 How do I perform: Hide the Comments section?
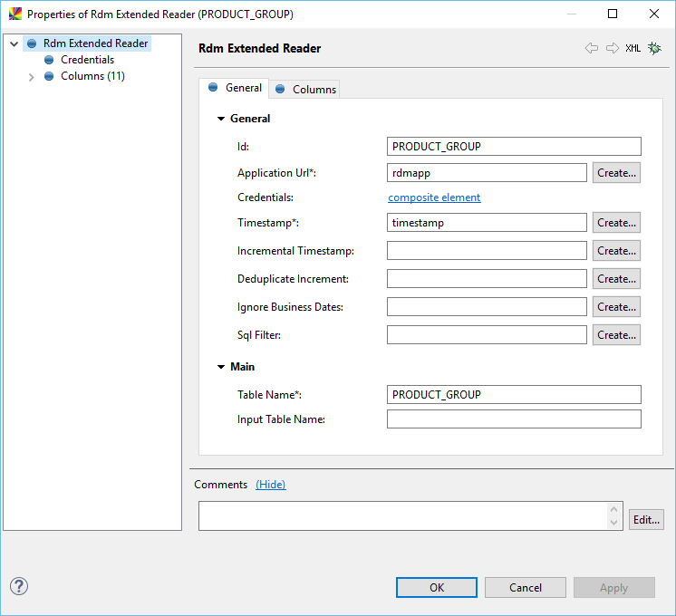(270, 485)
